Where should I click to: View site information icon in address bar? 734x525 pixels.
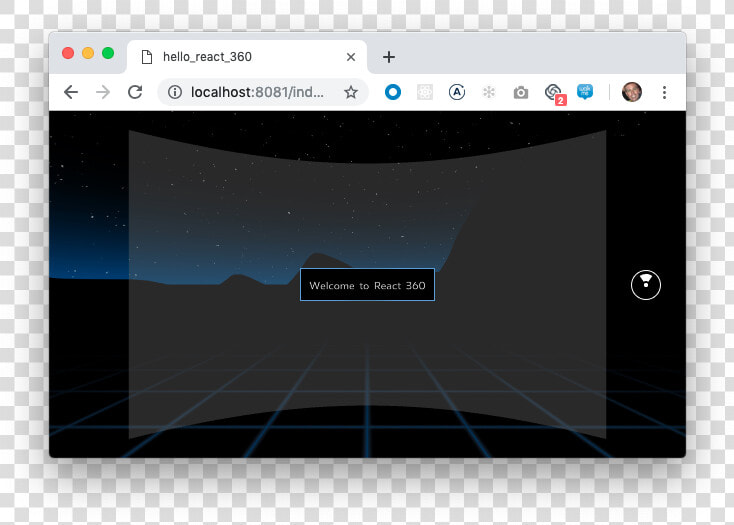pyautogui.click(x=175, y=92)
